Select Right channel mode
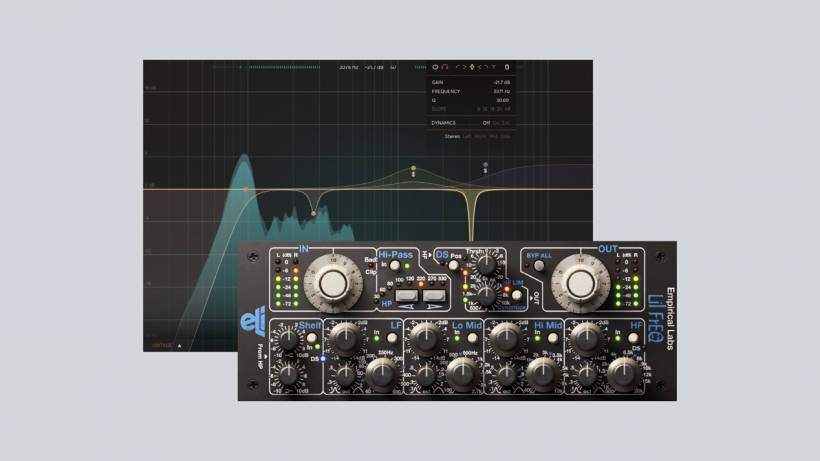The width and height of the screenshot is (820, 461). (481, 136)
